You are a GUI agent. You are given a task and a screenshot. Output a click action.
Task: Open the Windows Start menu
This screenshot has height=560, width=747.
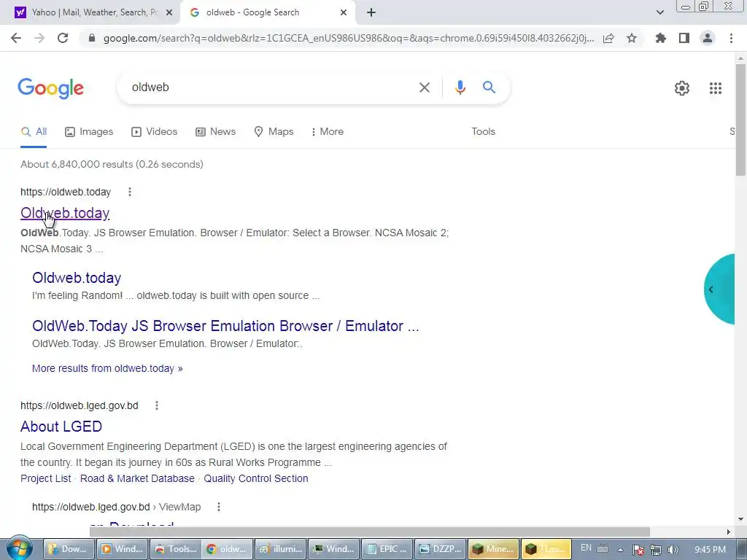pyautogui.click(x=20, y=548)
